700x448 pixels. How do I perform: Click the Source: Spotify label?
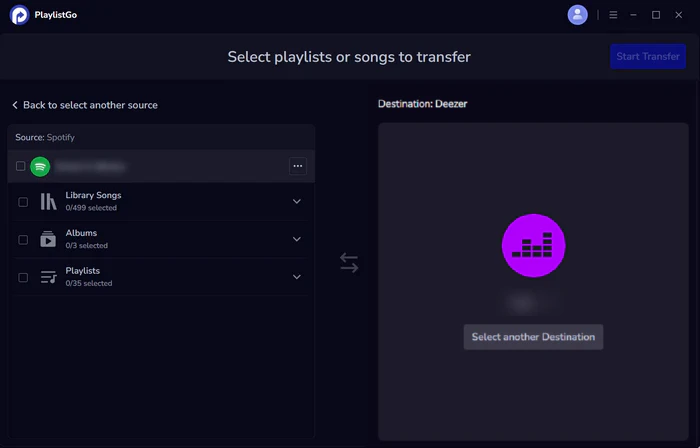click(x=45, y=137)
